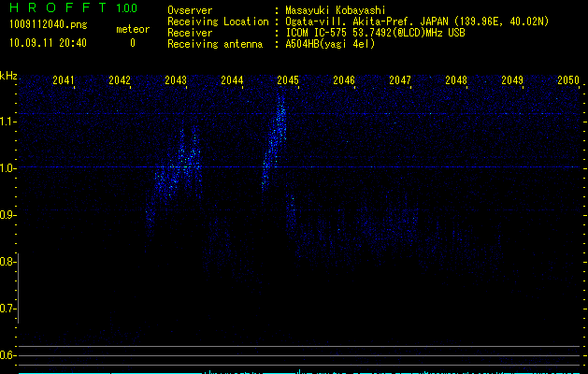The height and width of the screenshot is (374, 588).
Task: Click the 2042 time marker
Action: (120, 79)
